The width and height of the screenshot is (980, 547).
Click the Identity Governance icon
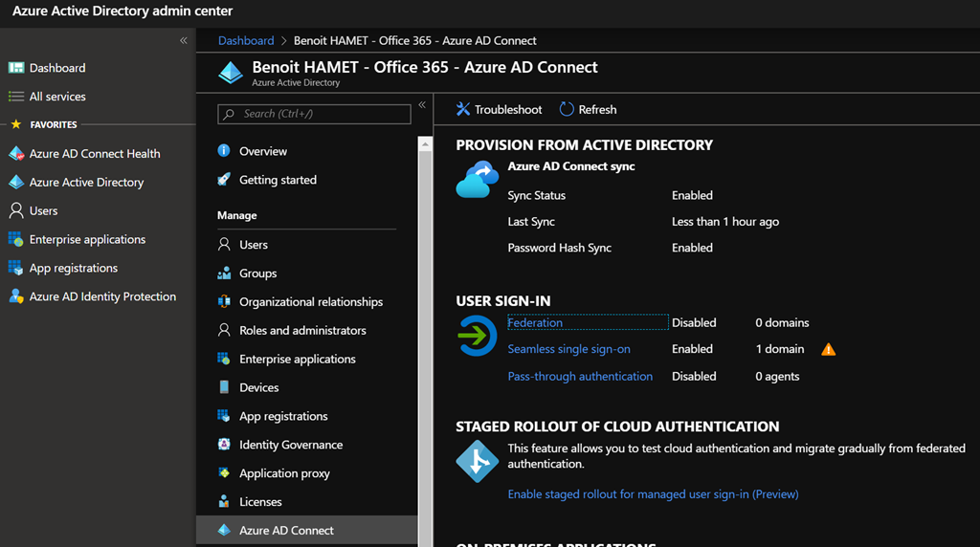pyautogui.click(x=224, y=445)
